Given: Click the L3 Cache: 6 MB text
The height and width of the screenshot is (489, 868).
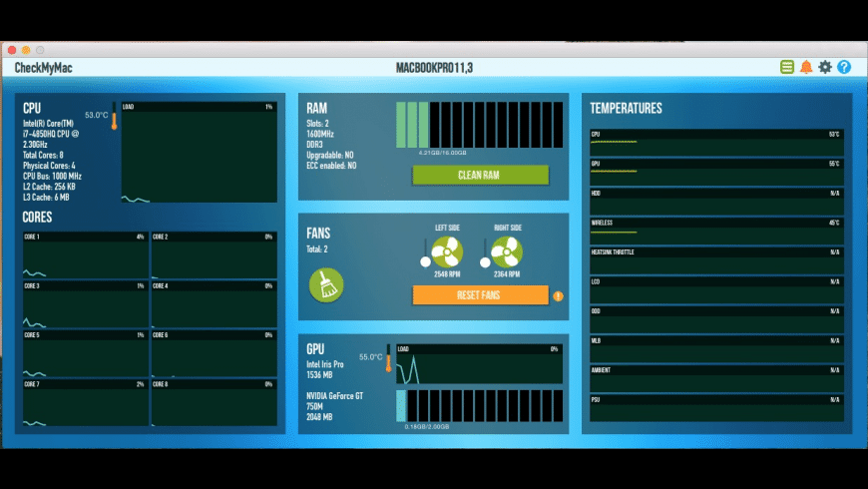Looking at the screenshot, I should pyautogui.click(x=46, y=198).
